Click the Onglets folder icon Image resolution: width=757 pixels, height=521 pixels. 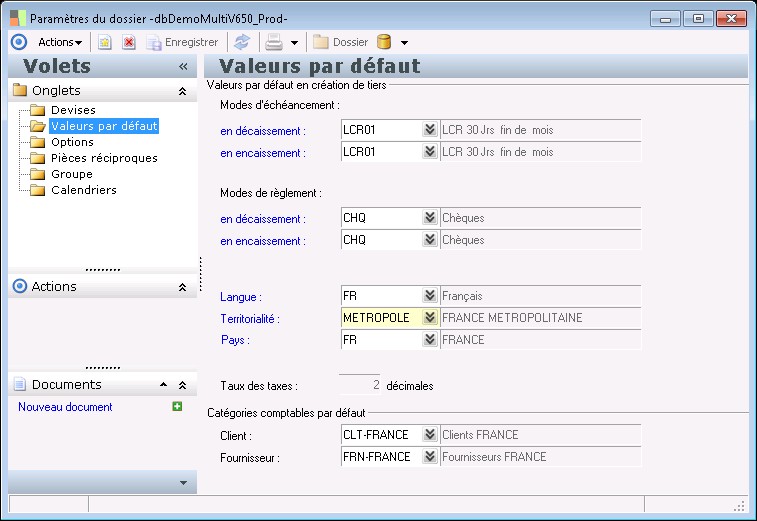pyautogui.click(x=20, y=90)
